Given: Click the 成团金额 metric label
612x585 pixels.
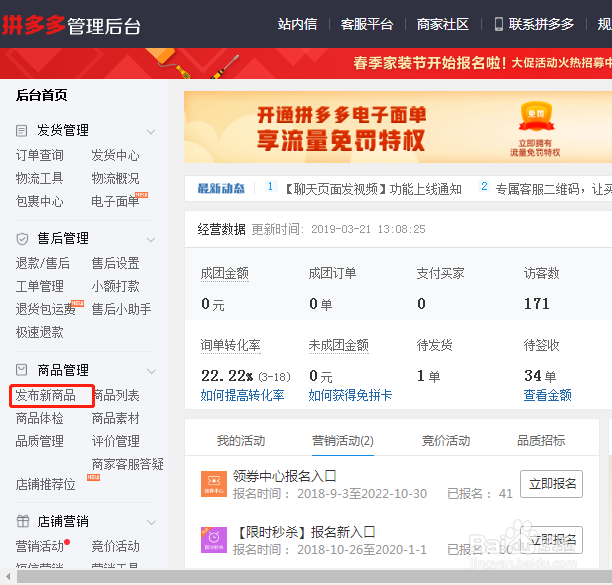Looking at the screenshot, I should [x=225, y=273].
